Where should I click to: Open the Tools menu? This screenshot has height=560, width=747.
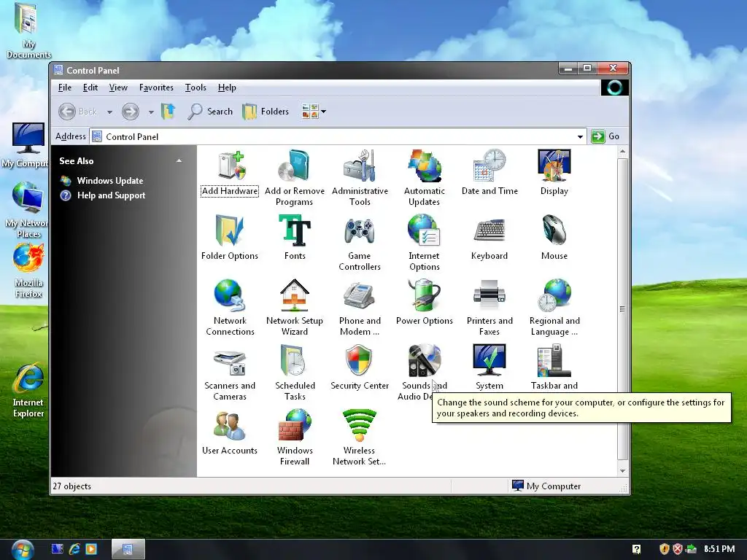tap(196, 87)
